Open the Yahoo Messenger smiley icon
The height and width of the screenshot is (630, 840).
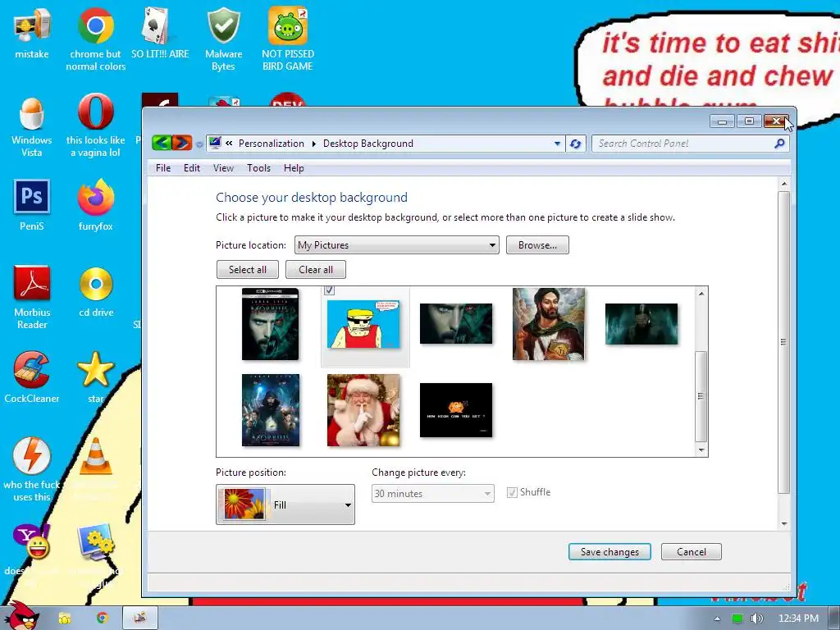tap(32, 541)
